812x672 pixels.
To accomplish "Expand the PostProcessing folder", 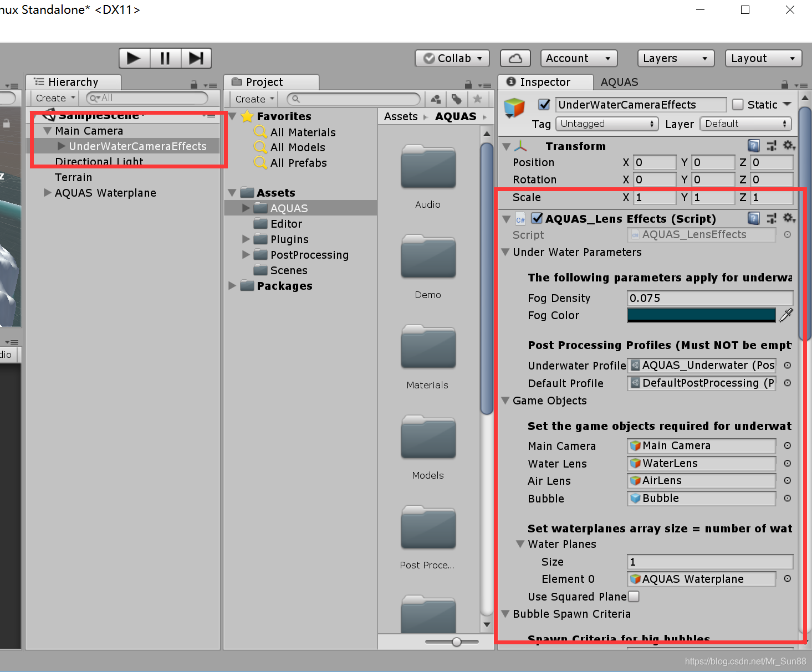I will tap(246, 255).
